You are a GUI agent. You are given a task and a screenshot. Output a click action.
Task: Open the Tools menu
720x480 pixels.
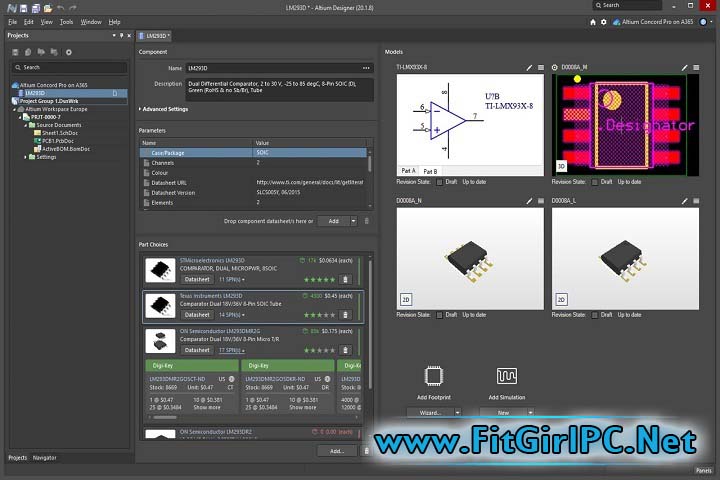[x=66, y=21]
